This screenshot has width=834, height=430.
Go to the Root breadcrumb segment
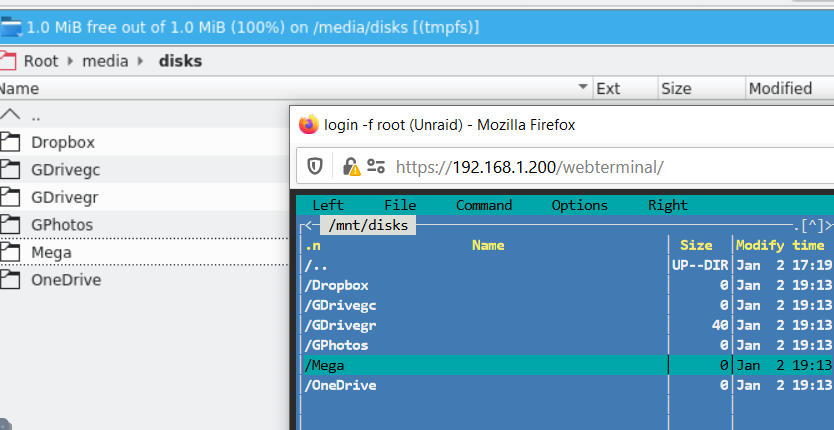pyautogui.click(x=41, y=61)
